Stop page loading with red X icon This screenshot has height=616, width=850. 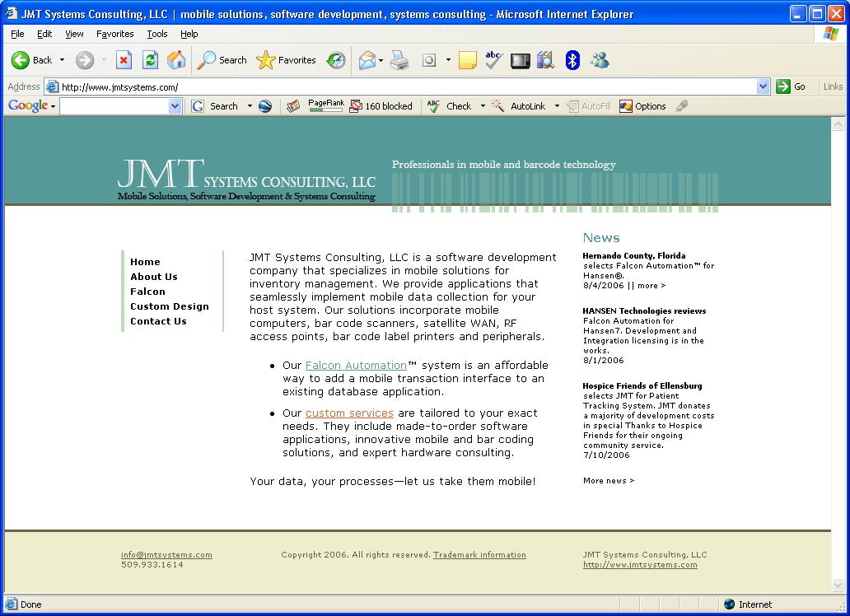124,60
